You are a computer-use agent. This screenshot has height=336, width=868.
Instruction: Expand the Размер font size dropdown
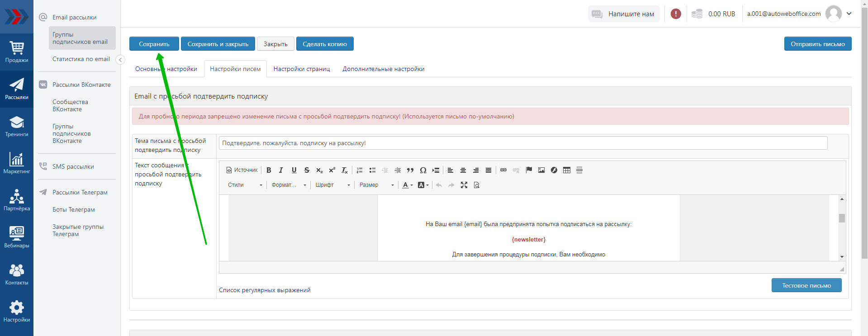(376, 185)
